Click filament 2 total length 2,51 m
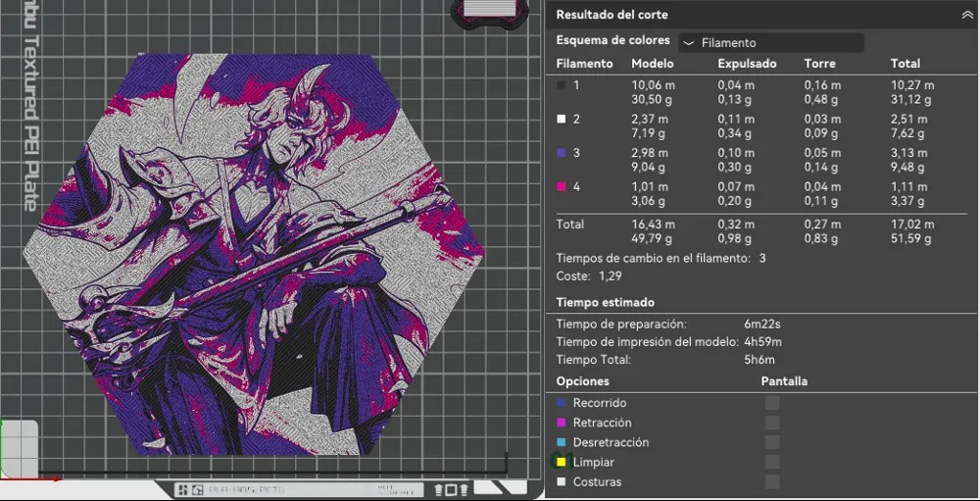980x501 pixels. 908,119
